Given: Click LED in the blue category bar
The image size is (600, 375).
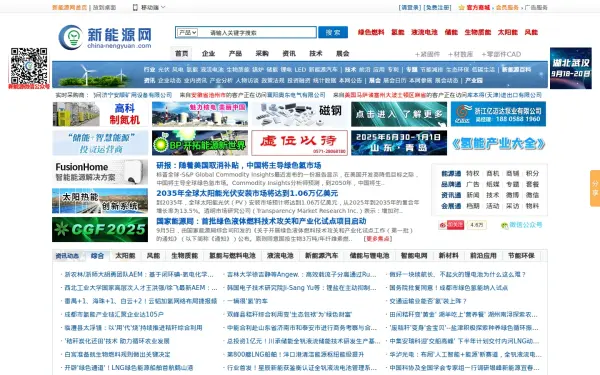Looking at the screenshot, I should [300, 70].
